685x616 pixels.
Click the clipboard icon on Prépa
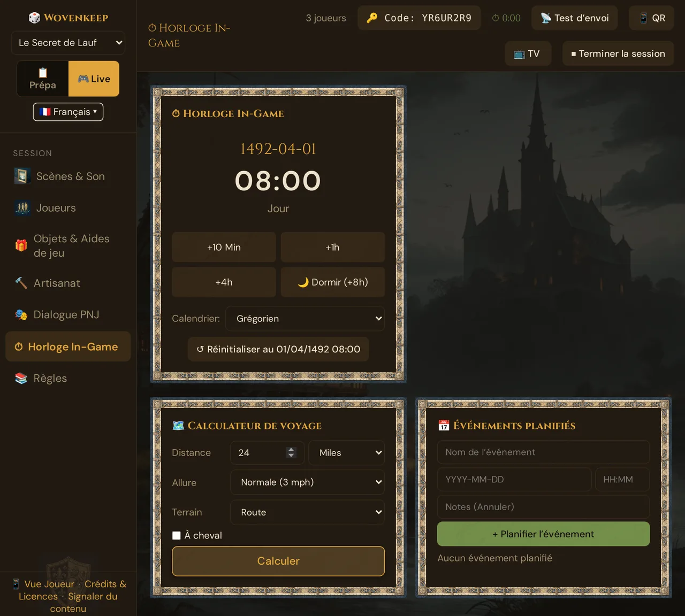coord(43,73)
